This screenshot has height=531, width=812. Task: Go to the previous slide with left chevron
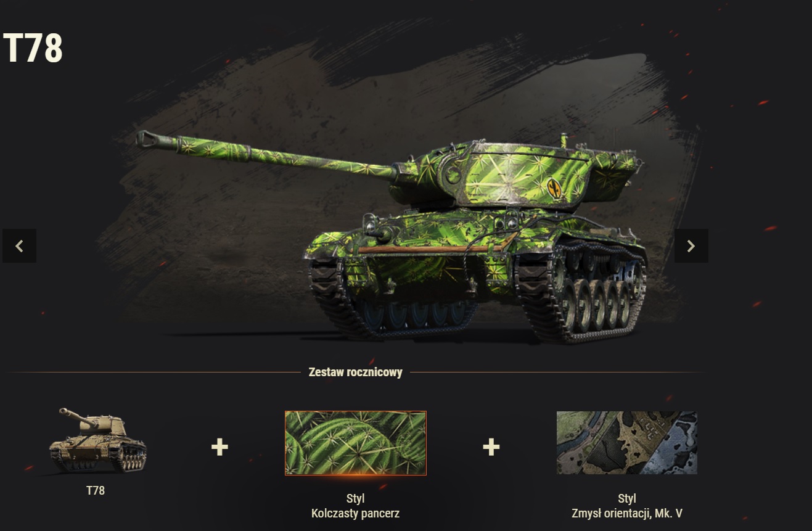[19, 246]
